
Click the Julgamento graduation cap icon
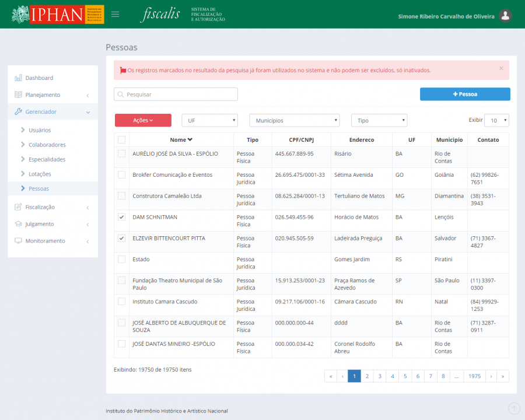18,224
